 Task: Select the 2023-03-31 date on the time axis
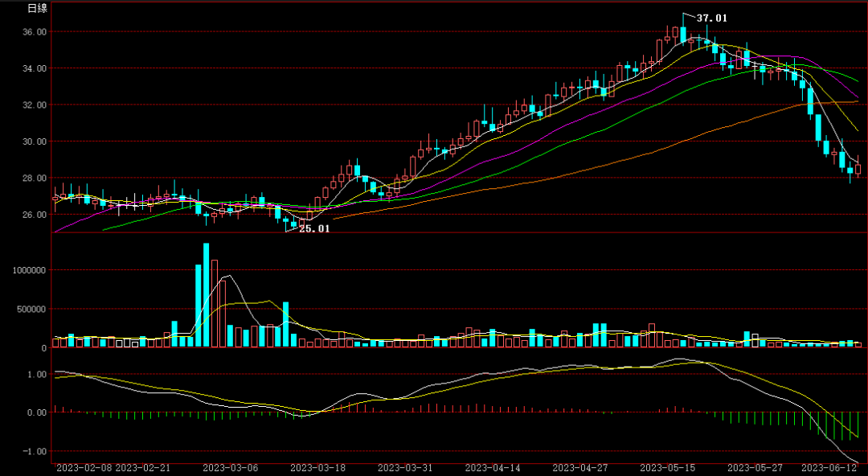coord(405,467)
